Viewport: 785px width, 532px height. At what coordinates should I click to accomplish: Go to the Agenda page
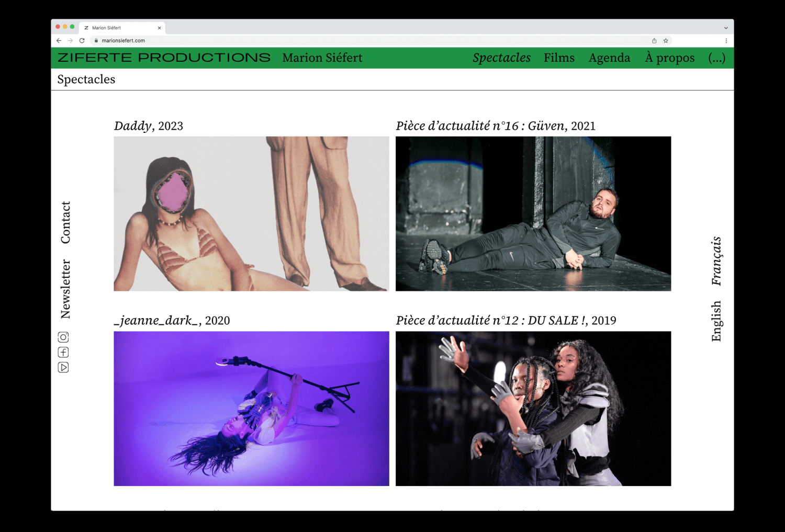tap(609, 58)
